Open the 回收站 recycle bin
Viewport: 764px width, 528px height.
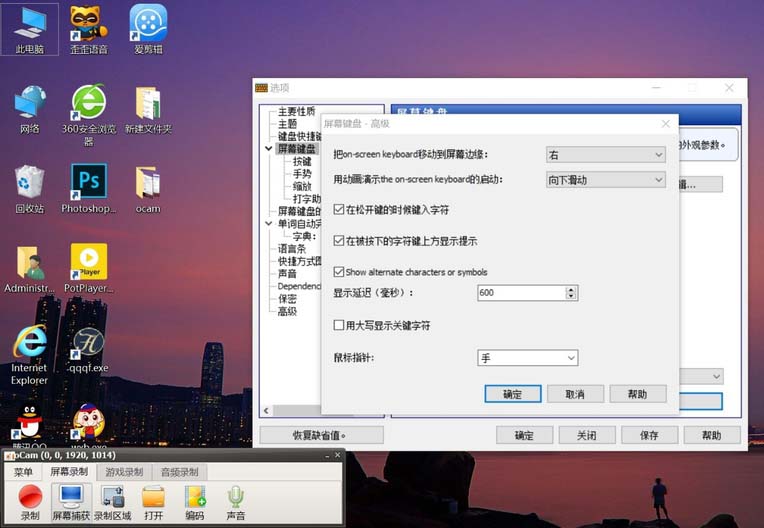(x=30, y=189)
